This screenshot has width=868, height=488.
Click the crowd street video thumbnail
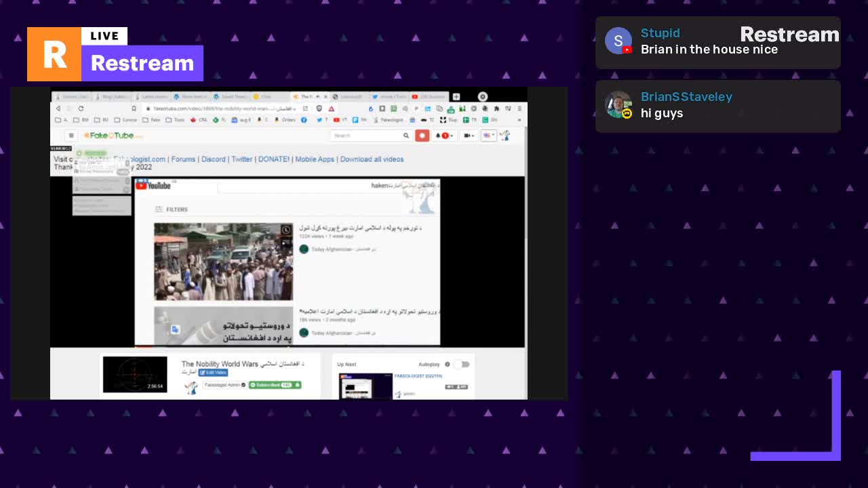(x=223, y=262)
